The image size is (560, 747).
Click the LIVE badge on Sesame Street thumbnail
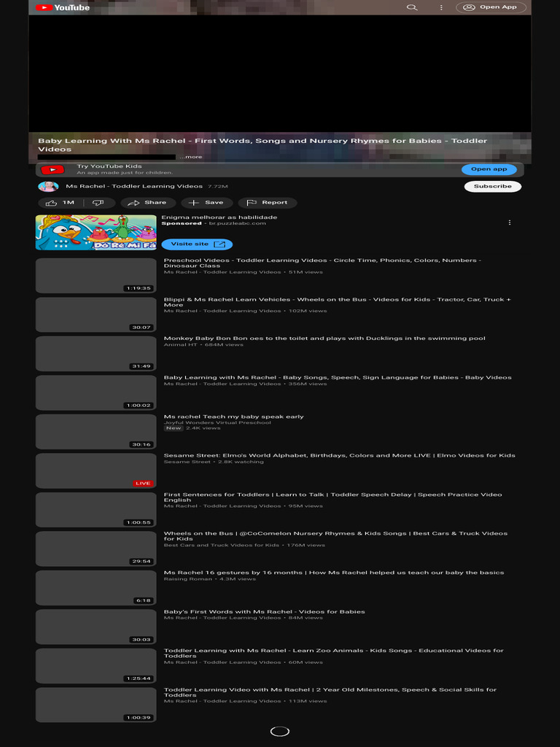tap(143, 483)
